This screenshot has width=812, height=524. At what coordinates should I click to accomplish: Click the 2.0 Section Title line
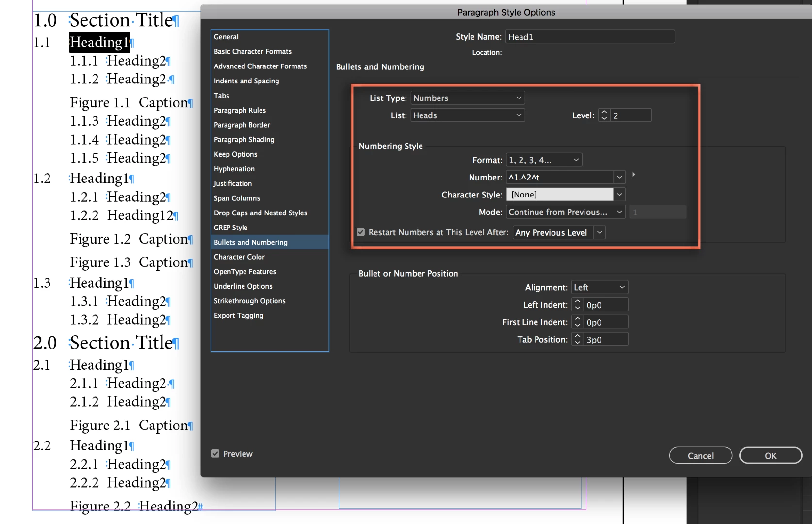106,343
